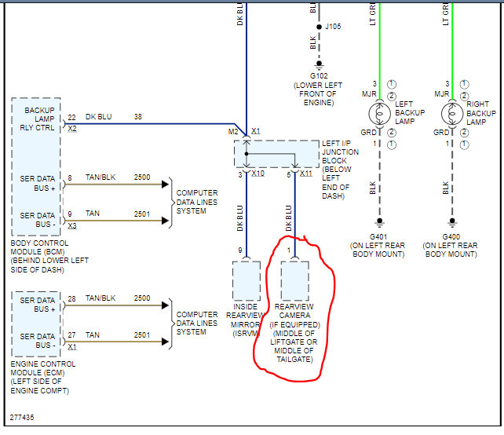Click the right backup lamp bulb symbol
504x435 pixels.
coord(452,114)
